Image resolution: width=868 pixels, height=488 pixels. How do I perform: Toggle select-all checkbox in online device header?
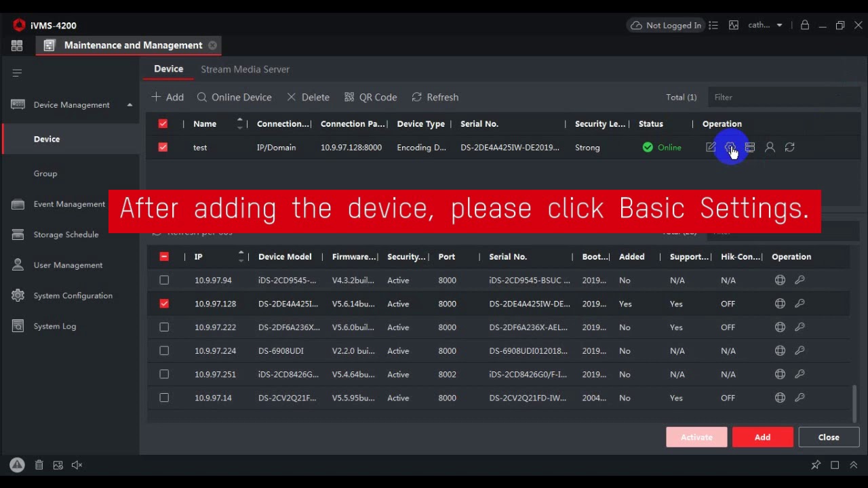(x=164, y=257)
